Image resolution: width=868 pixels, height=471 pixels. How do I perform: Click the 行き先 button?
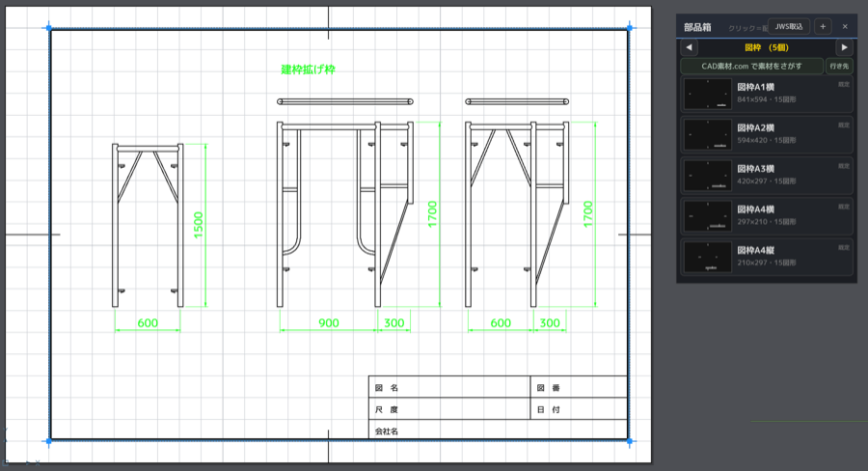839,66
